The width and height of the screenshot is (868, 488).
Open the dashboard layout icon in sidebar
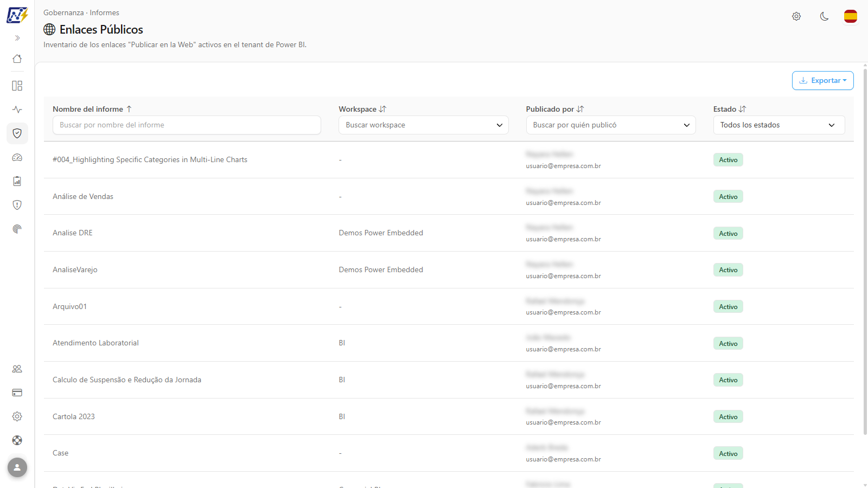tap(17, 86)
